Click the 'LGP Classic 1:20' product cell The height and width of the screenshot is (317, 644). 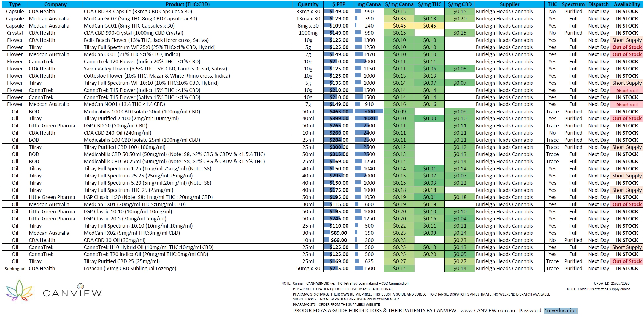(x=188, y=197)
